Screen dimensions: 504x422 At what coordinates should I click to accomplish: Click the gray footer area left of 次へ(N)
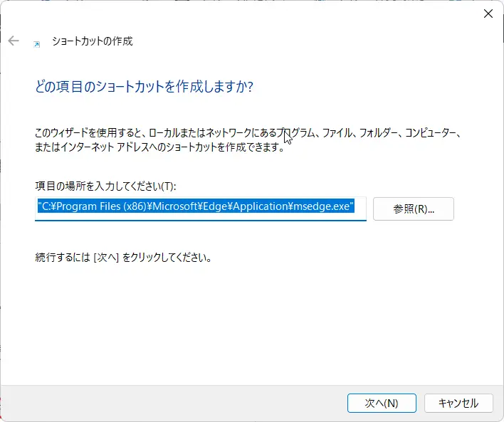point(178,403)
